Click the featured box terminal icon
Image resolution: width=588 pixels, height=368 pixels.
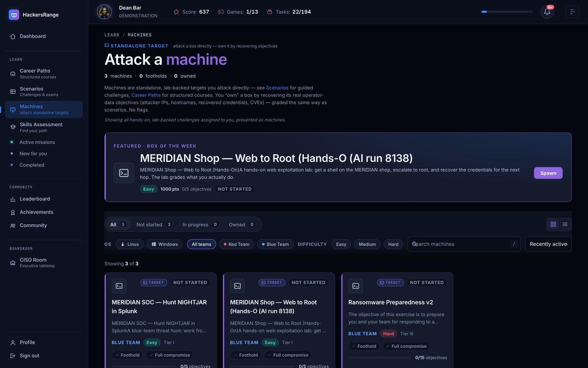(124, 173)
